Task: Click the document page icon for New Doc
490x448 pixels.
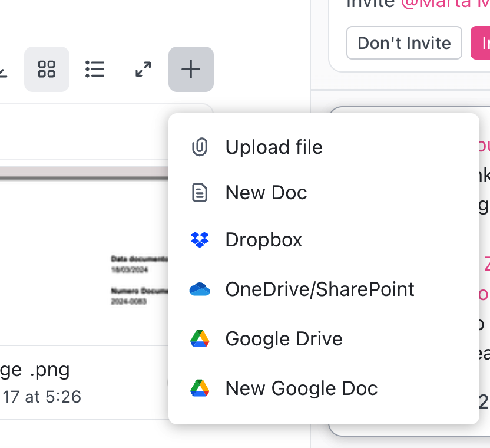Action: point(200,193)
